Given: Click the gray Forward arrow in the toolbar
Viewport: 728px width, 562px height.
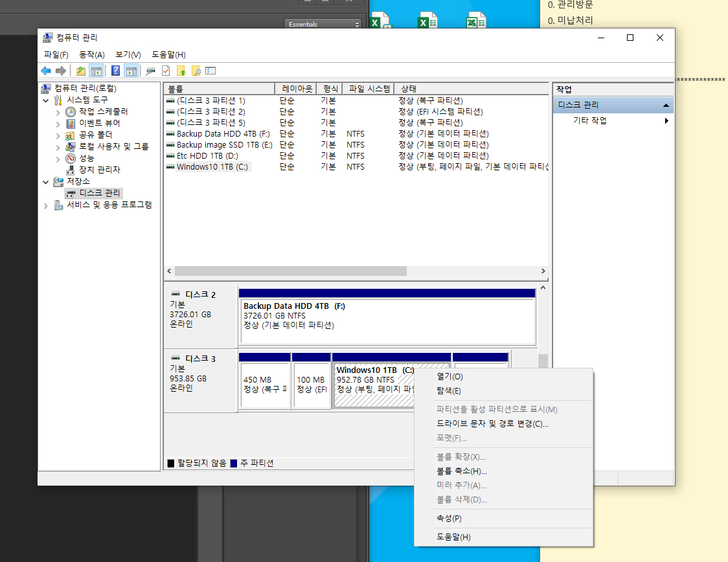Looking at the screenshot, I should (60, 71).
